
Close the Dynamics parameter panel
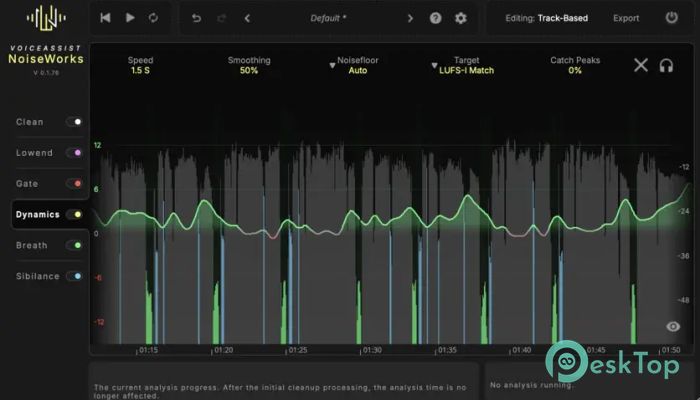pyautogui.click(x=641, y=65)
